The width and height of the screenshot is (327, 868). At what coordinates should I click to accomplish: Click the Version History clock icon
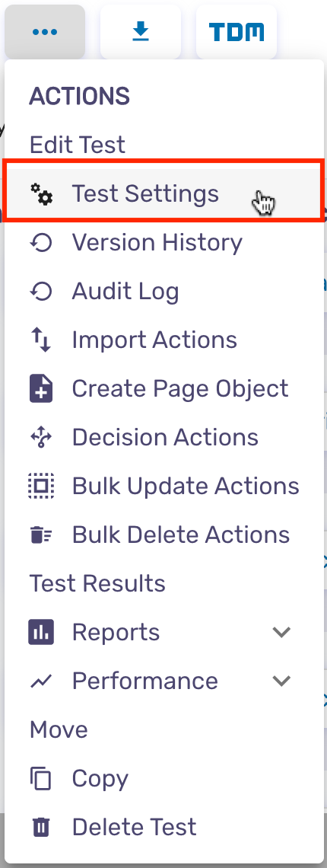point(42,242)
